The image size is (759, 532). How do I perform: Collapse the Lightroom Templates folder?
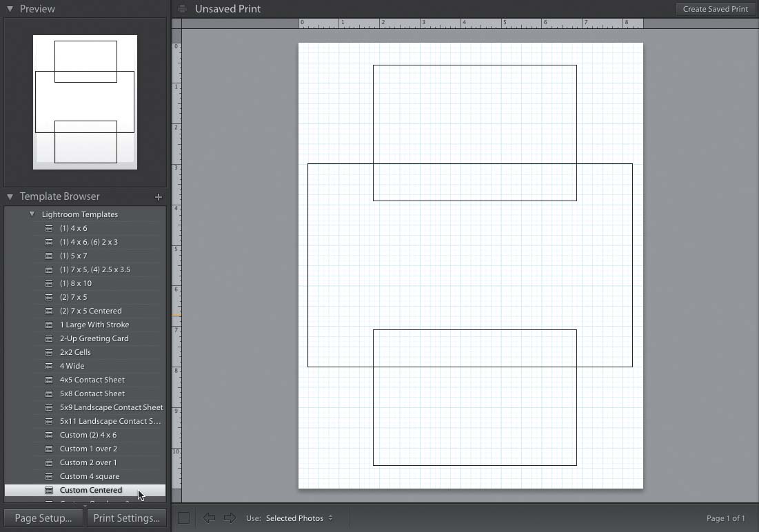32,214
